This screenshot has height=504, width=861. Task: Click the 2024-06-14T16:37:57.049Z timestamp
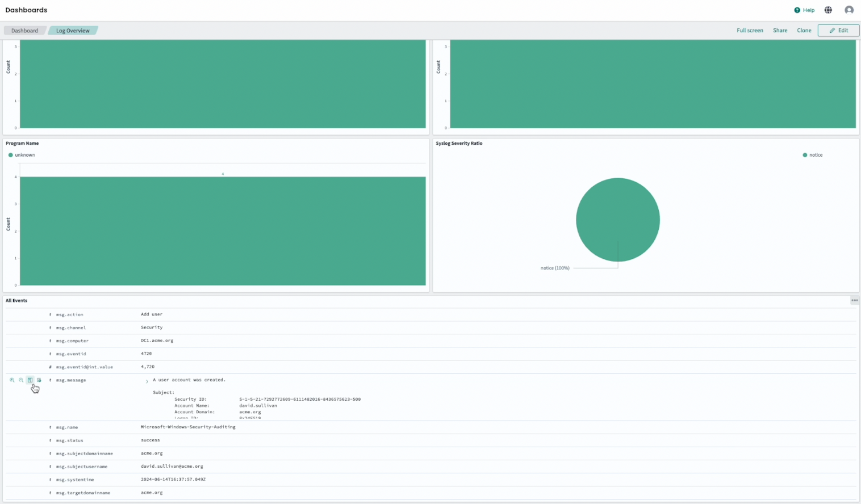coord(173,480)
